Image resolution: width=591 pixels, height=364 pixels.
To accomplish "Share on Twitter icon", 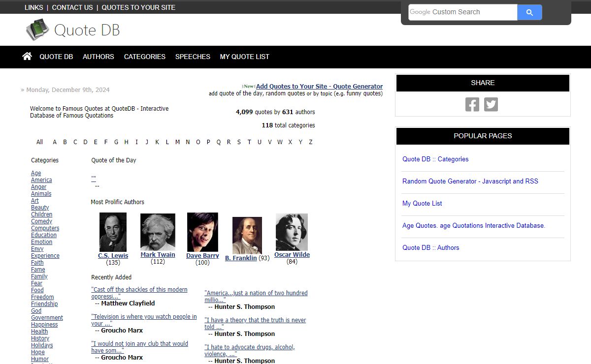I will pyautogui.click(x=491, y=104).
